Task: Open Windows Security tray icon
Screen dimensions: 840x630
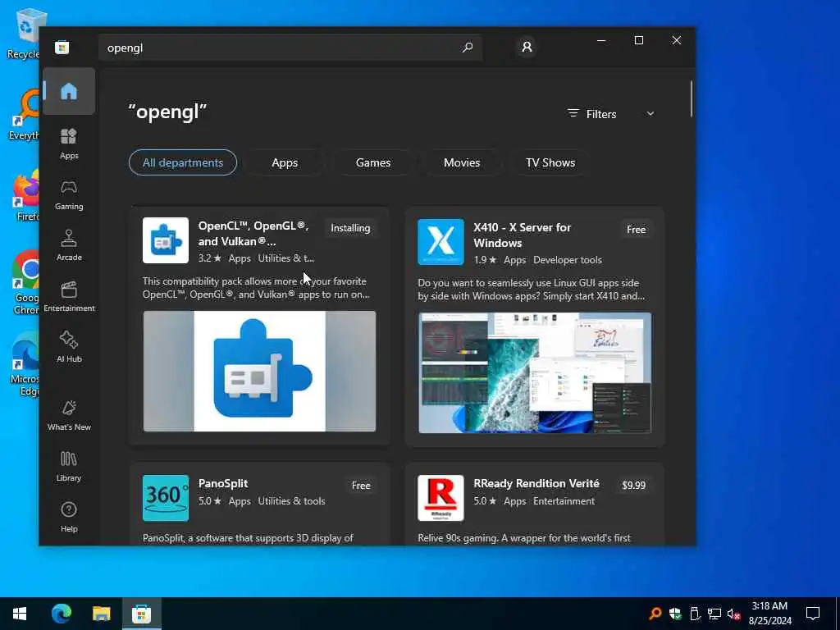Action: pyautogui.click(x=675, y=614)
